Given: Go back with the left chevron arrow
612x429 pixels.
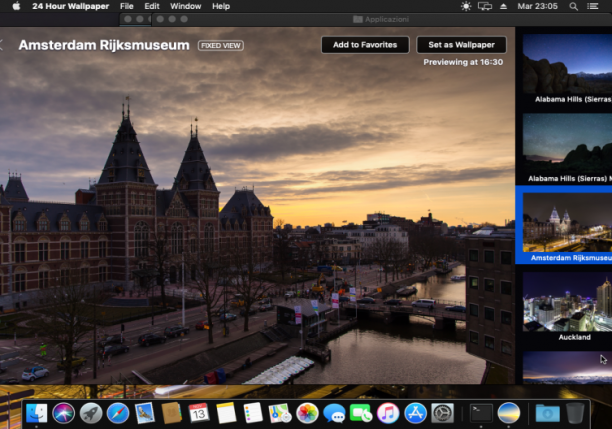Looking at the screenshot, I should click(2, 45).
